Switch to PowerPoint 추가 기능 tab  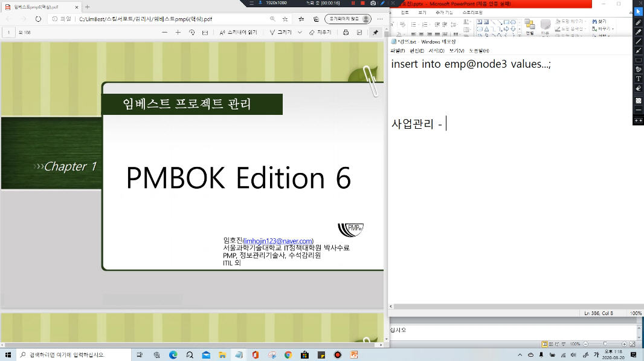click(x=444, y=13)
